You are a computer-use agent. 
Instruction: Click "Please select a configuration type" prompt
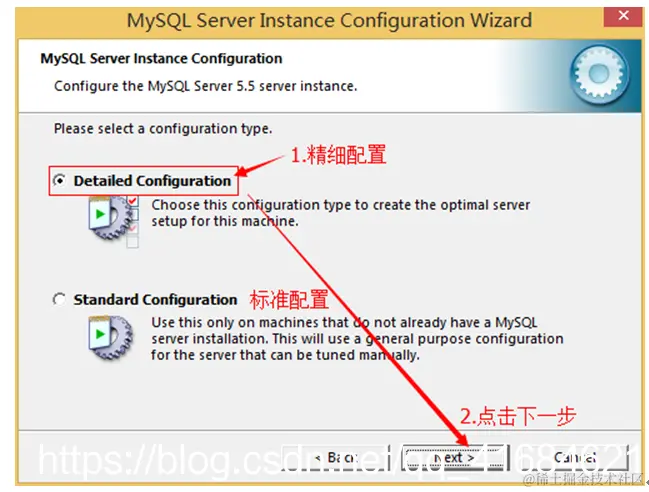163,129
